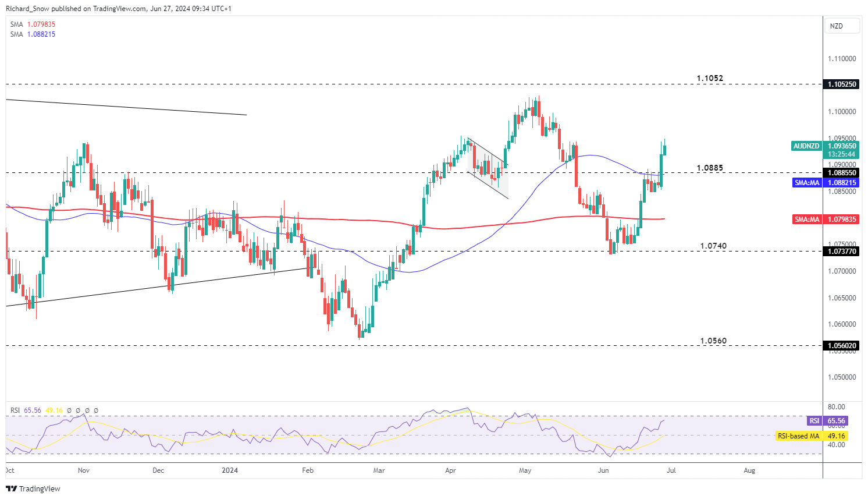Click the May label on time axis
This screenshot has width=868, height=499.
tap(525, 470)
